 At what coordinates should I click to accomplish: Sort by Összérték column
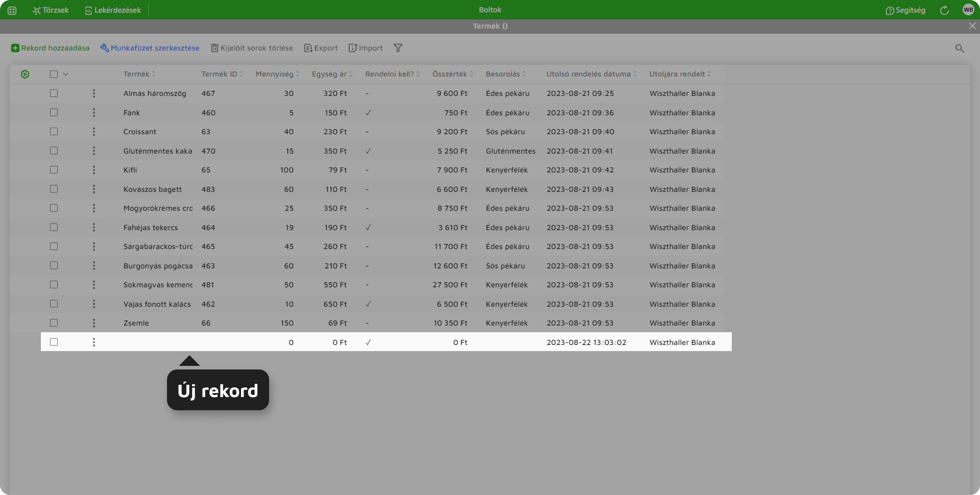pos(452,74)
